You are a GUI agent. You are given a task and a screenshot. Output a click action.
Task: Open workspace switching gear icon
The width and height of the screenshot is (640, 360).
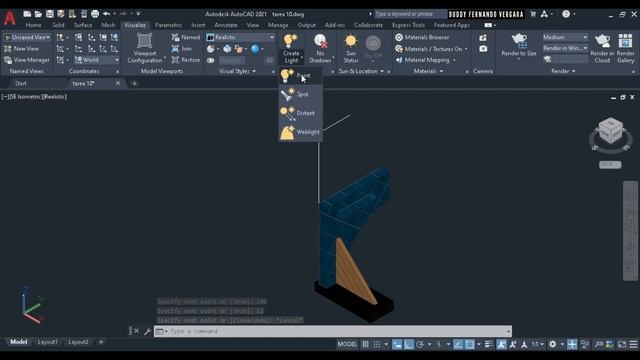click(553, 344)
